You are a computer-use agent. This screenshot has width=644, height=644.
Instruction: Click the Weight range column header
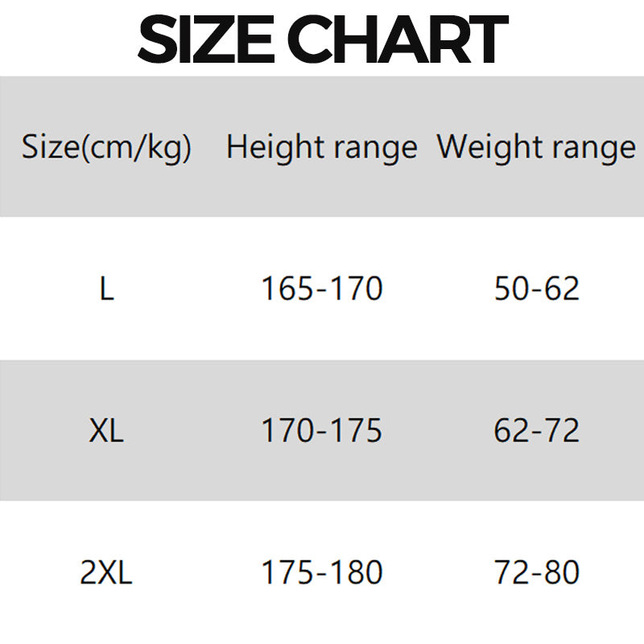[x=536, y=147]
